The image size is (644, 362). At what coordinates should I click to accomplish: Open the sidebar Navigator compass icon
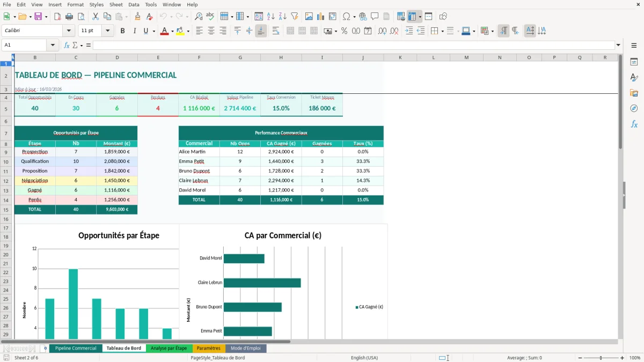[x=634, y=108]
